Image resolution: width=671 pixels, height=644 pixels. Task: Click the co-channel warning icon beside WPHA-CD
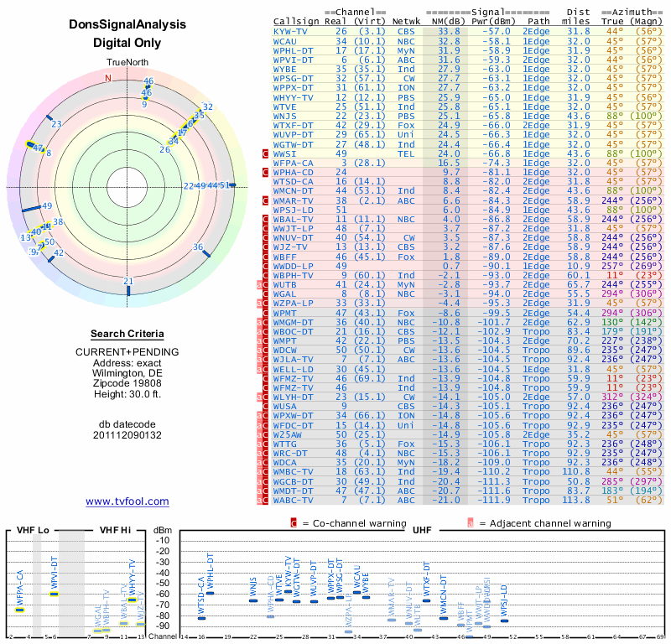coord(265,172)
